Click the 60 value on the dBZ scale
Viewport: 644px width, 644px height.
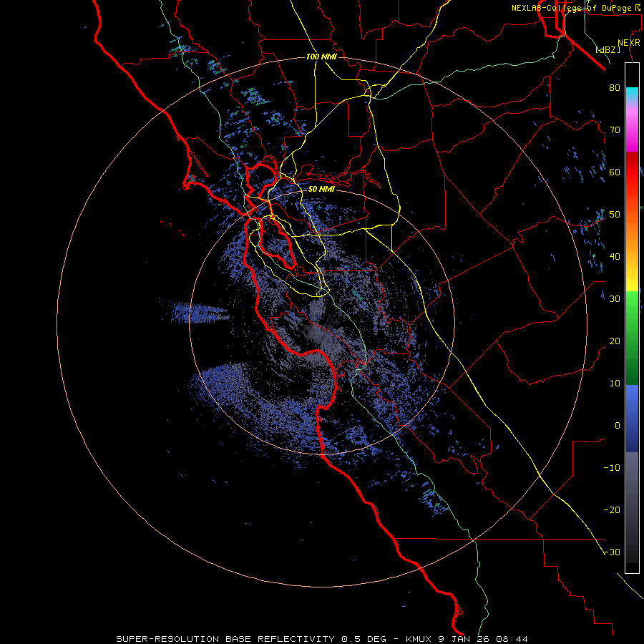click(615, 172)
